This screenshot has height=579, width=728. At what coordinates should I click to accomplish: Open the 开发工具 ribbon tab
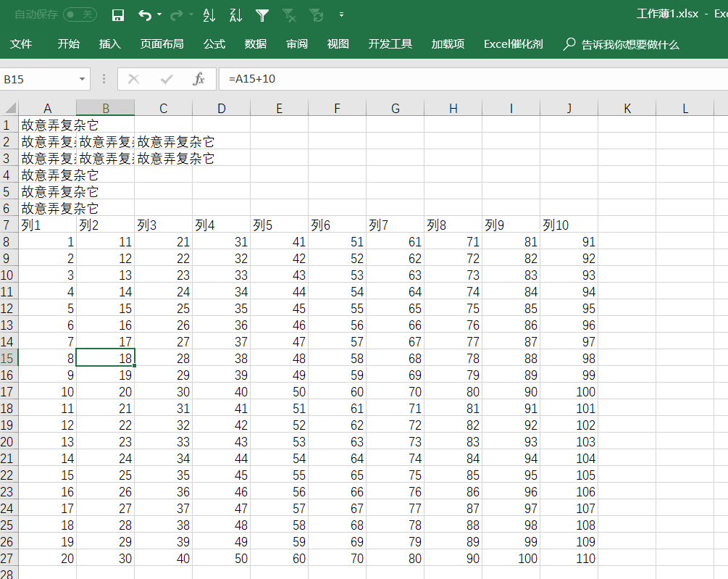pyautogui.click(x=390, y=44)
